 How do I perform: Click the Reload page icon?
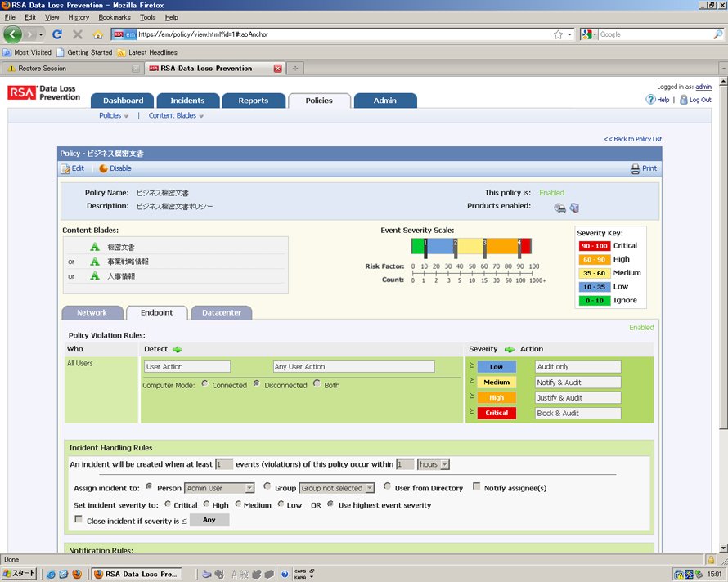[57, 34]
